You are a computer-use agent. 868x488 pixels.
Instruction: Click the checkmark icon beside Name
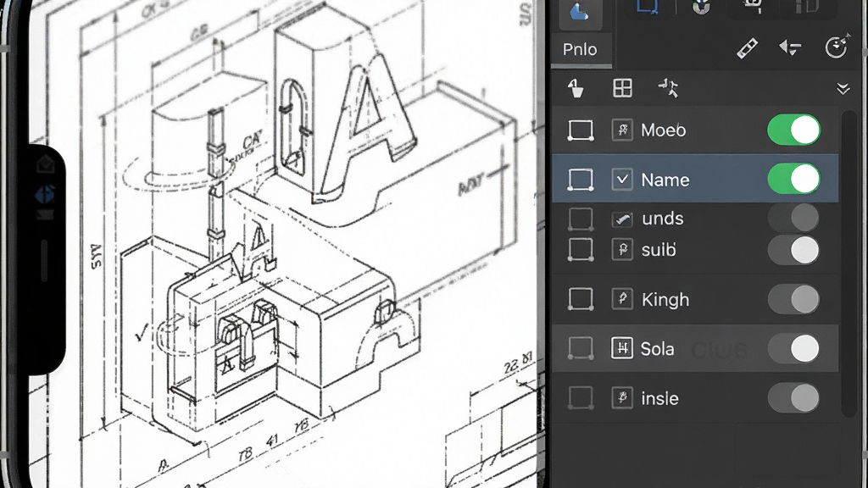(x=622, y=180)
